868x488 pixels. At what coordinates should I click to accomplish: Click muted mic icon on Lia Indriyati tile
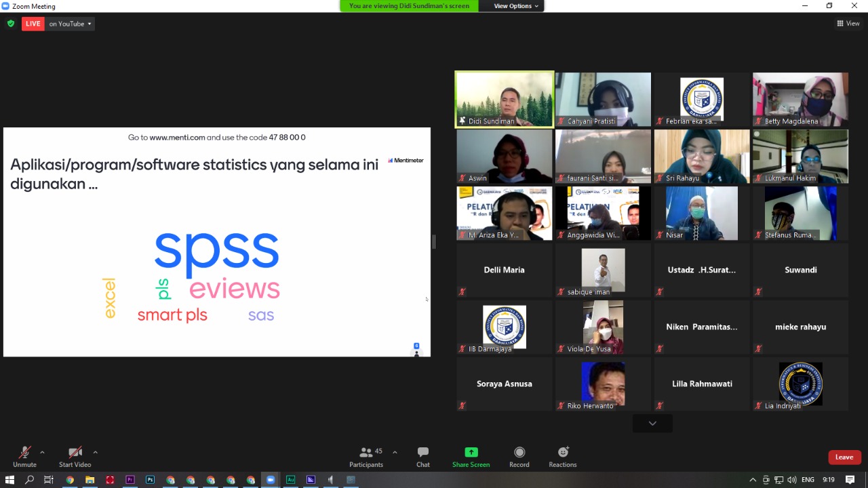[758, 406]
